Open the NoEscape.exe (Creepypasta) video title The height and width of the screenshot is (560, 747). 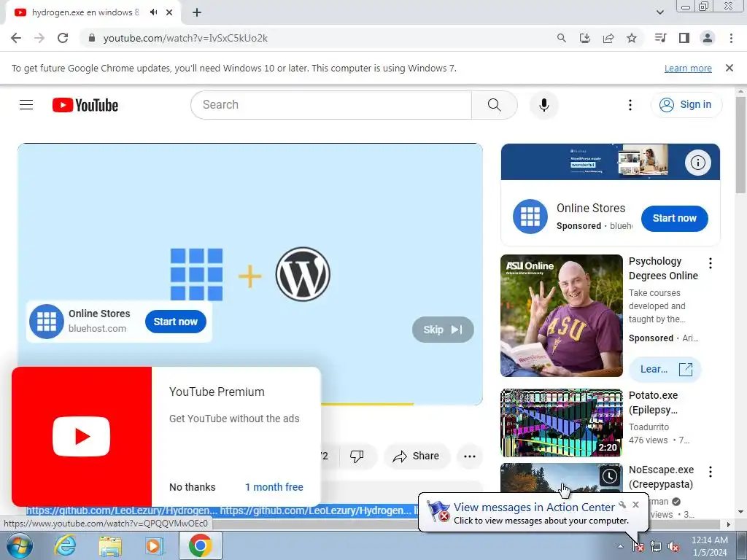[661, 477]
